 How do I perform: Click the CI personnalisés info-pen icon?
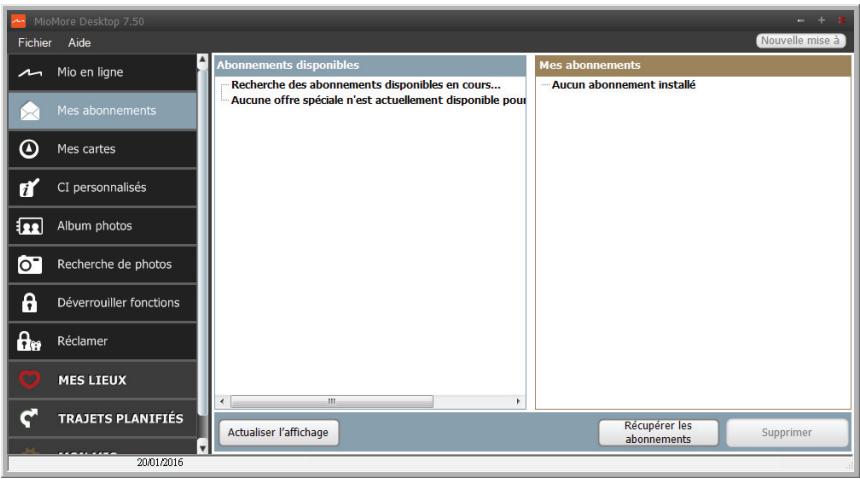(29, 188)
